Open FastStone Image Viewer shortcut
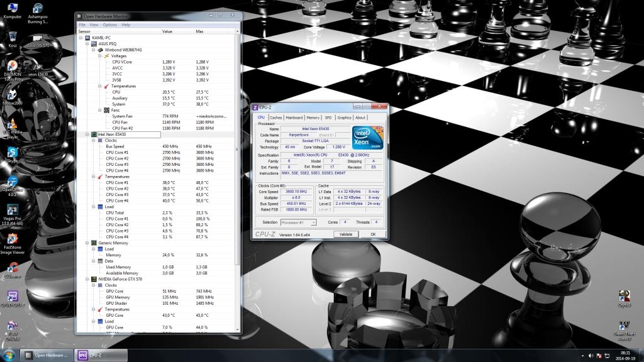 12,239
